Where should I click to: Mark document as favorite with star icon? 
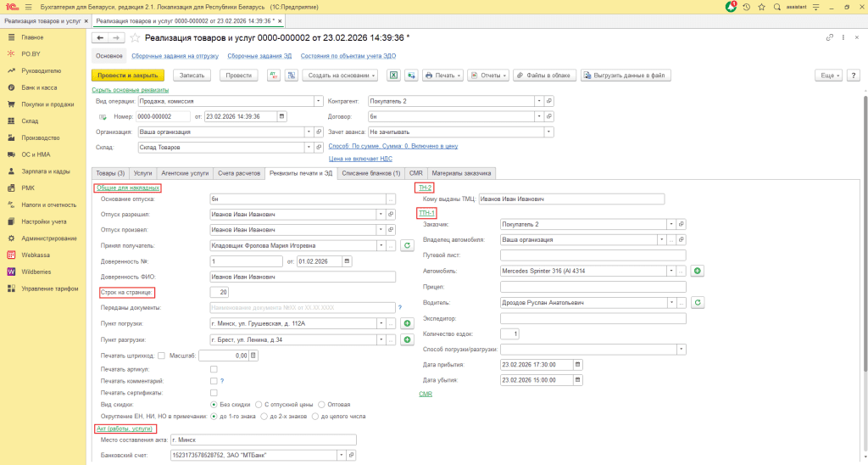[134, 38]
